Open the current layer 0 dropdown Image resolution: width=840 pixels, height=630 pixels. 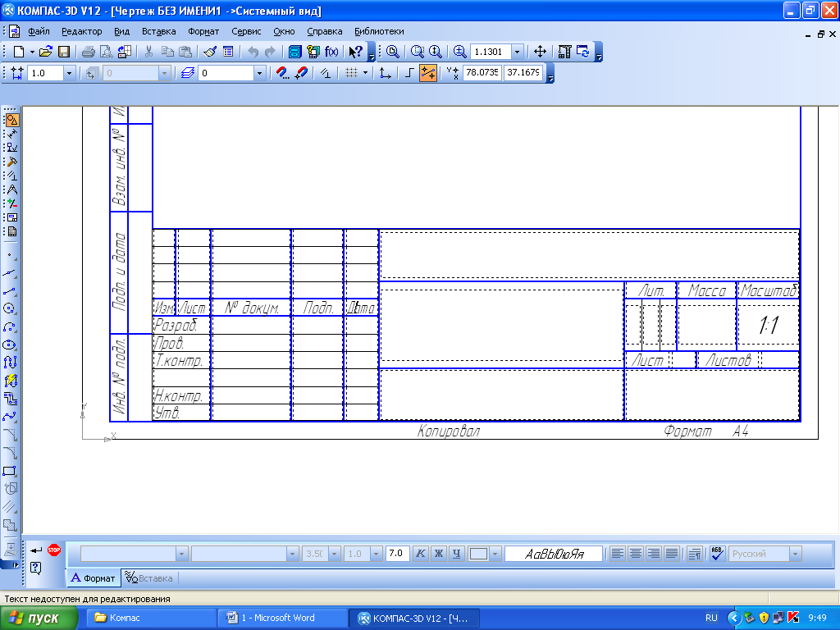[x=260, y=73]
